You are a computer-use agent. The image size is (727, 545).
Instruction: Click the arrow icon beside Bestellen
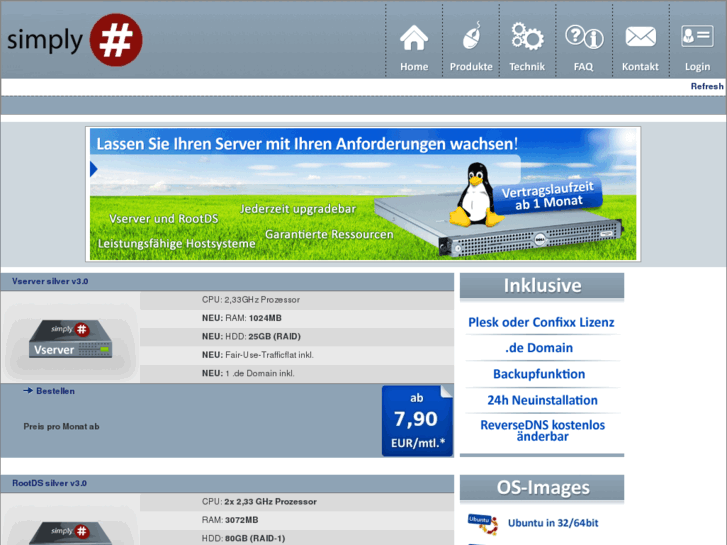coord(28,391)
